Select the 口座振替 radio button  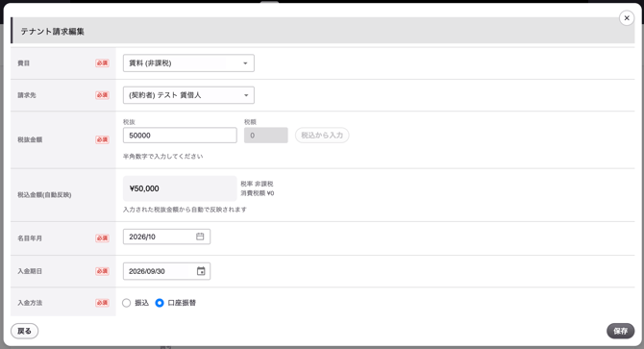coord(160,303)
